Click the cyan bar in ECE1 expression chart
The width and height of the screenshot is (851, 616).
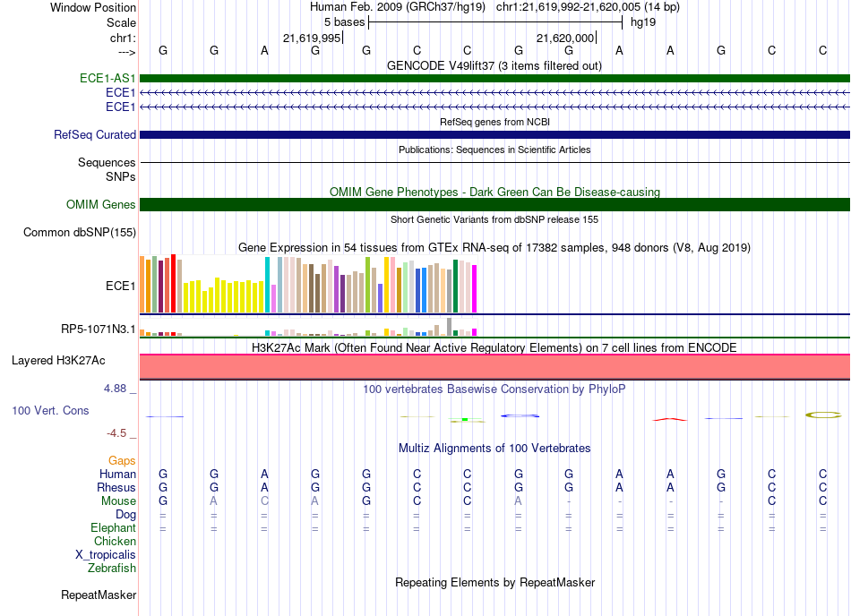click(267, 285)
